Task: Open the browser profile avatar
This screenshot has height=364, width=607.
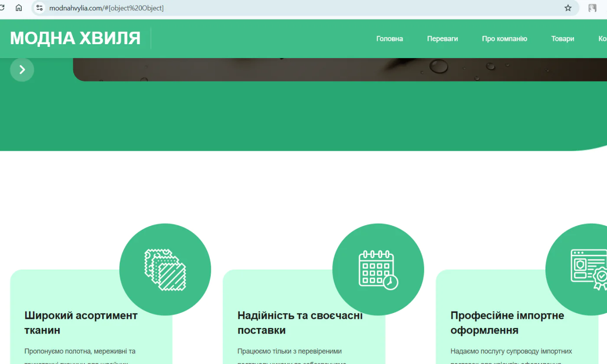Action: [x=592, y=8]
